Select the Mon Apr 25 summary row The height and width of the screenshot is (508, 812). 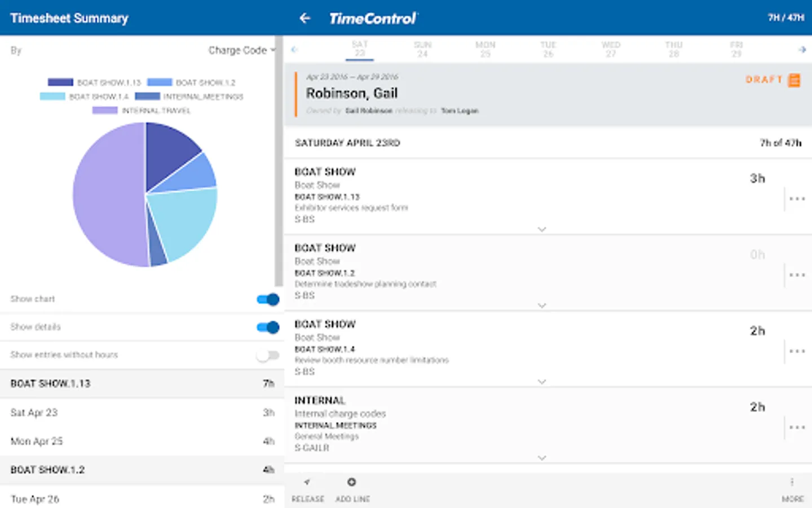142,441
